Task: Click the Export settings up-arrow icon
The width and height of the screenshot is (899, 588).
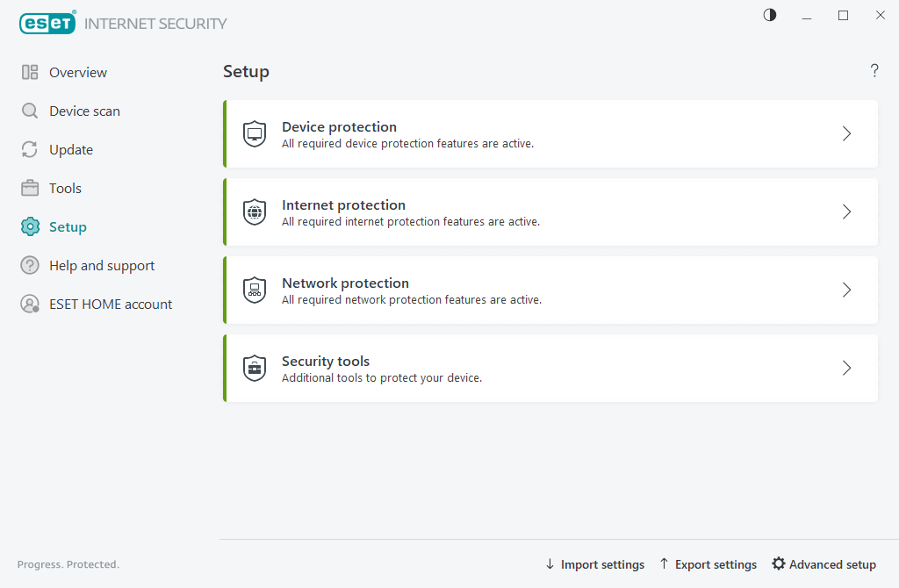Action: click(664, 563)
